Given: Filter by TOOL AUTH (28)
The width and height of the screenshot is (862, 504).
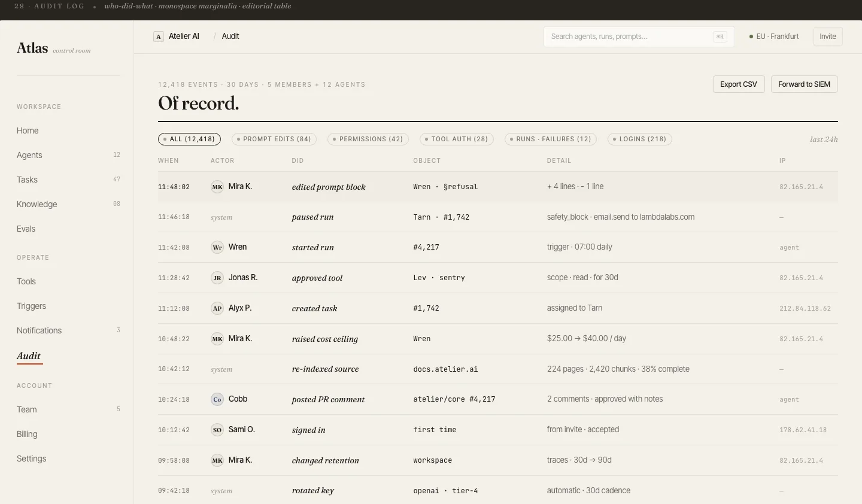Looking at the screenshot, I should (457, 139).
